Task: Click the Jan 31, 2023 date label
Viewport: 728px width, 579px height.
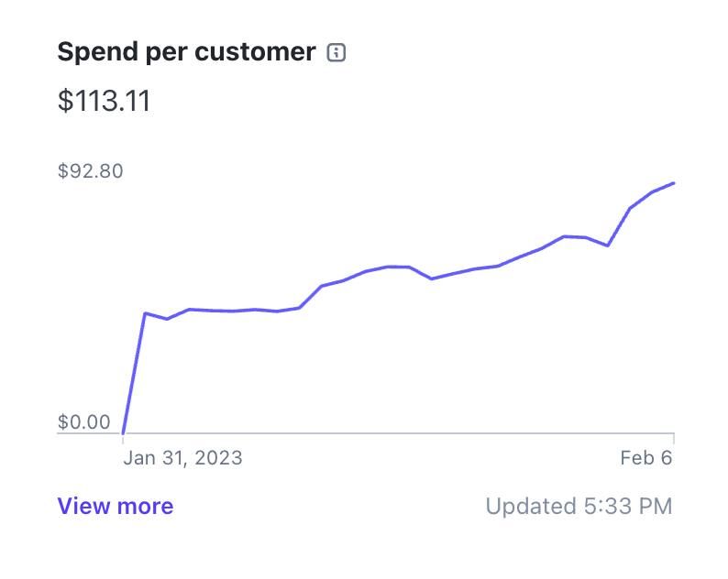Action: click(182, 457)
